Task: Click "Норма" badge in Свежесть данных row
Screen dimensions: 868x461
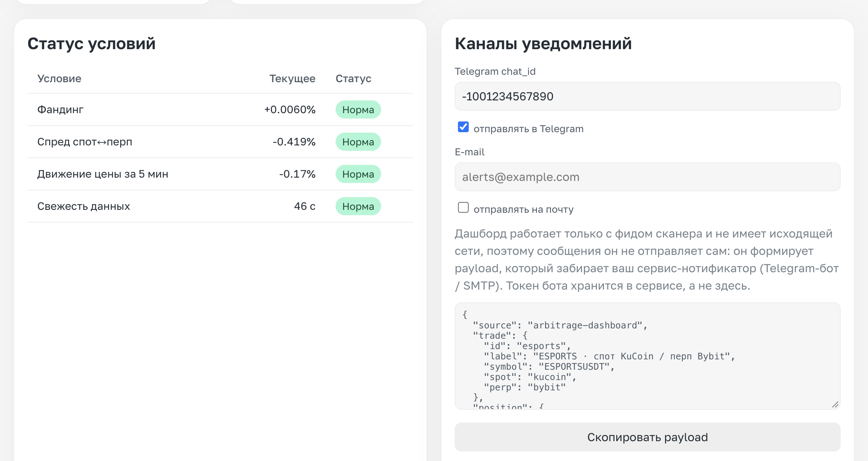Action: tap(358, 206)
